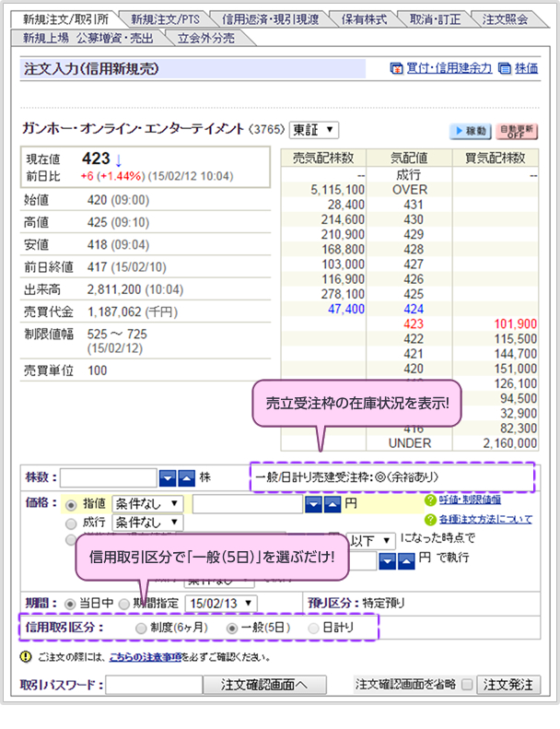Open the 東証 market dropdown
The width and height of the screenshot is (560, 729).
tap(314, 130)
